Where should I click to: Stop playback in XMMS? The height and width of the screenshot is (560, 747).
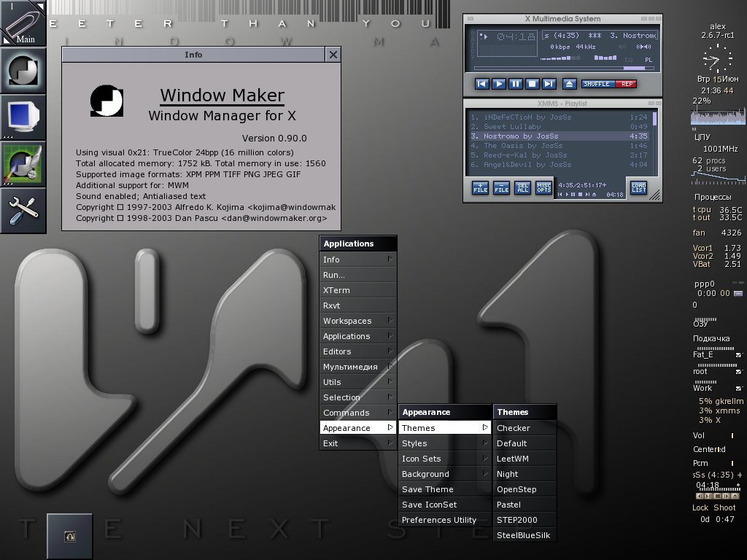[532, 84]
